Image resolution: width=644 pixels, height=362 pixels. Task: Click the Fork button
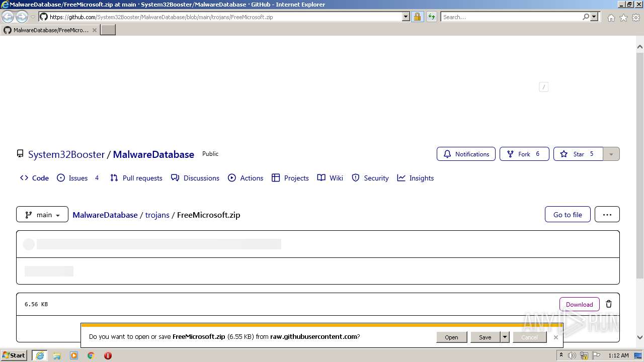point(524,154)
